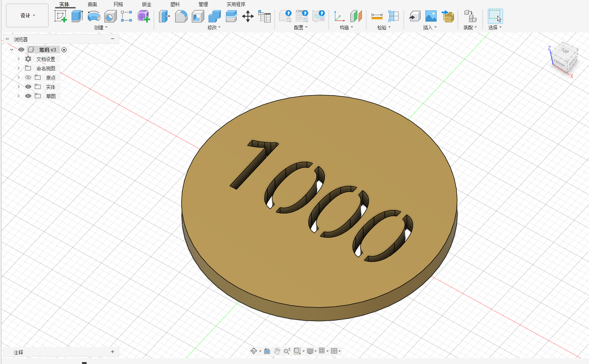Activate the 筹码 v3 radio button
This screenshot has height=364, width=589.
coord(64,50)
